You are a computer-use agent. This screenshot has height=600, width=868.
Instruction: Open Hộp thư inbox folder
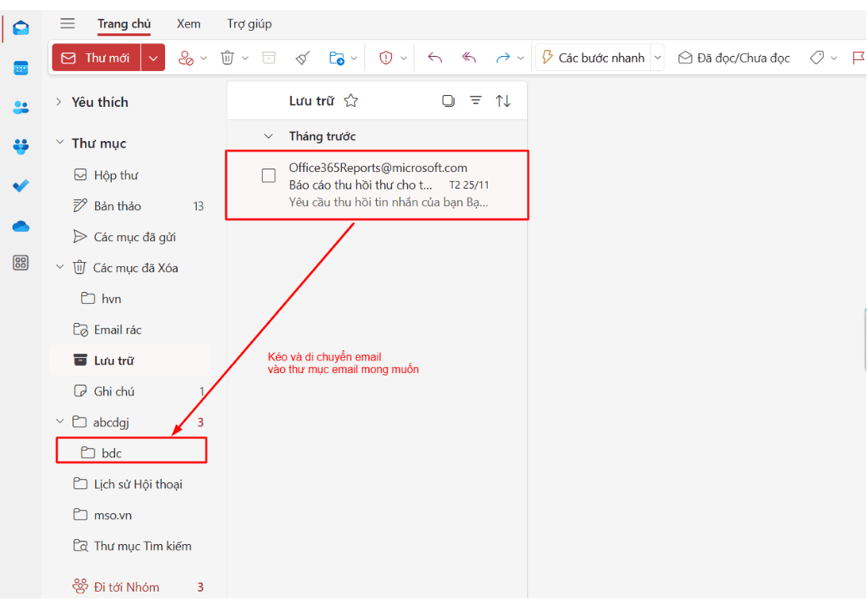131,175
